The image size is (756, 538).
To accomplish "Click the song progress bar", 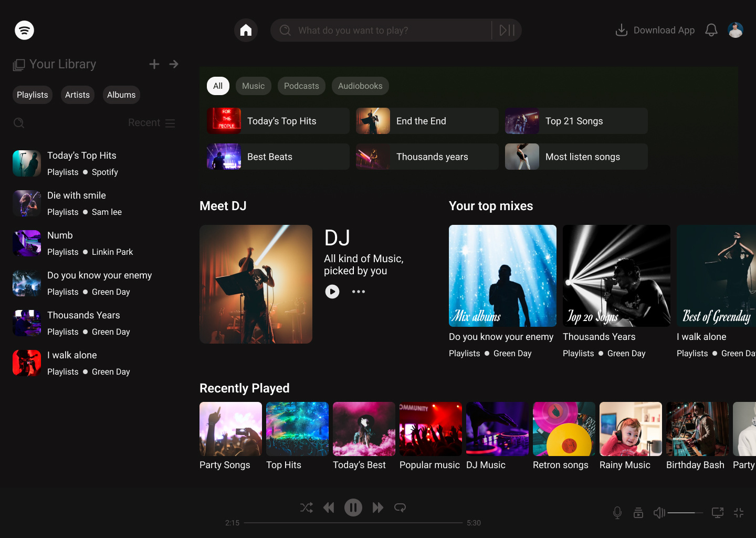I will tap(353, 523).
